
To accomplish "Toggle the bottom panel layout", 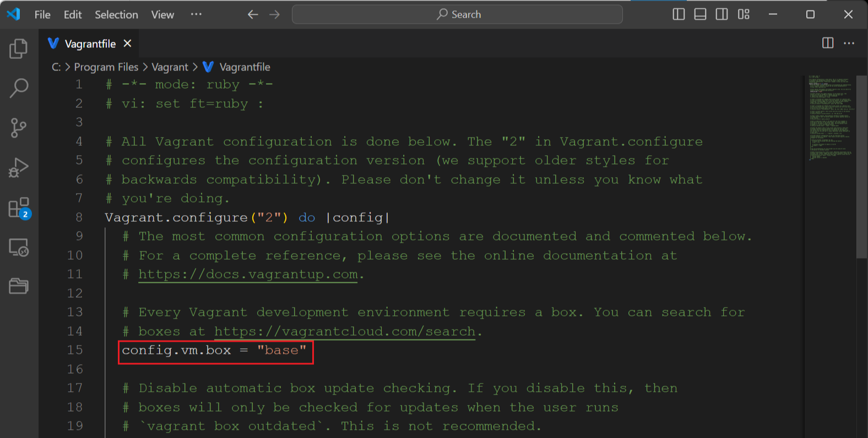I will click(x=700, y=14).
